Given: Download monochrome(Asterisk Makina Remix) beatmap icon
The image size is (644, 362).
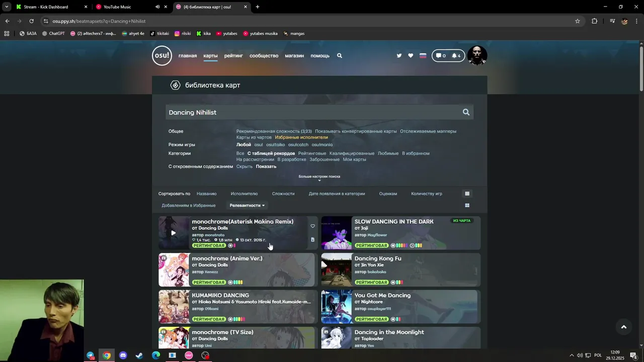Looking at the screenshot, I should [312, 240].
